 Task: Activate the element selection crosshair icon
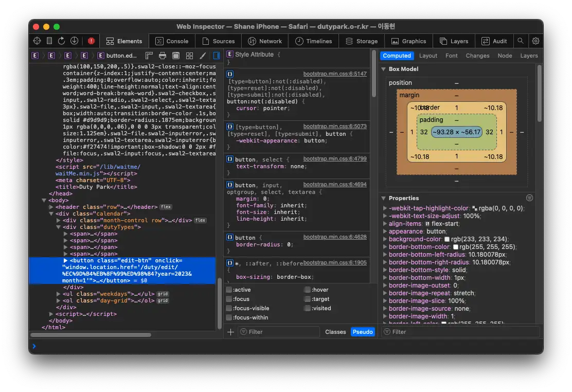tap(37, 41)
